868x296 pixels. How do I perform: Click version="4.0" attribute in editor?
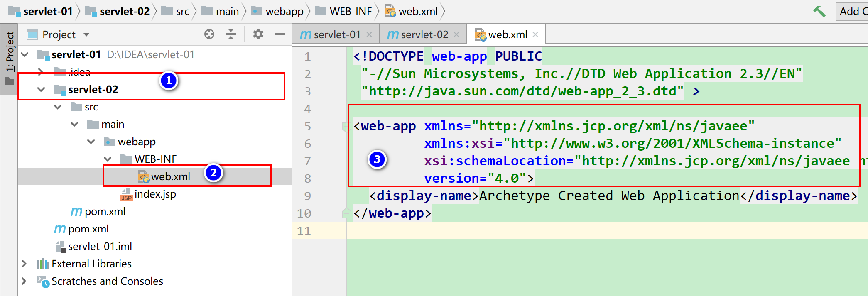coord(476,178)
